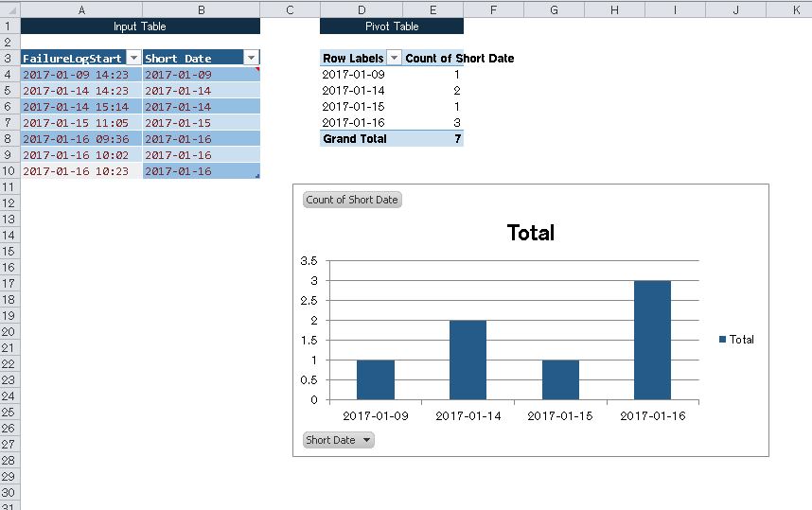Image resolution: width=812 pixels, height=510 pixels.
Task: Select row 1 header
Action: pyautogui.click(x=9, y=26)
